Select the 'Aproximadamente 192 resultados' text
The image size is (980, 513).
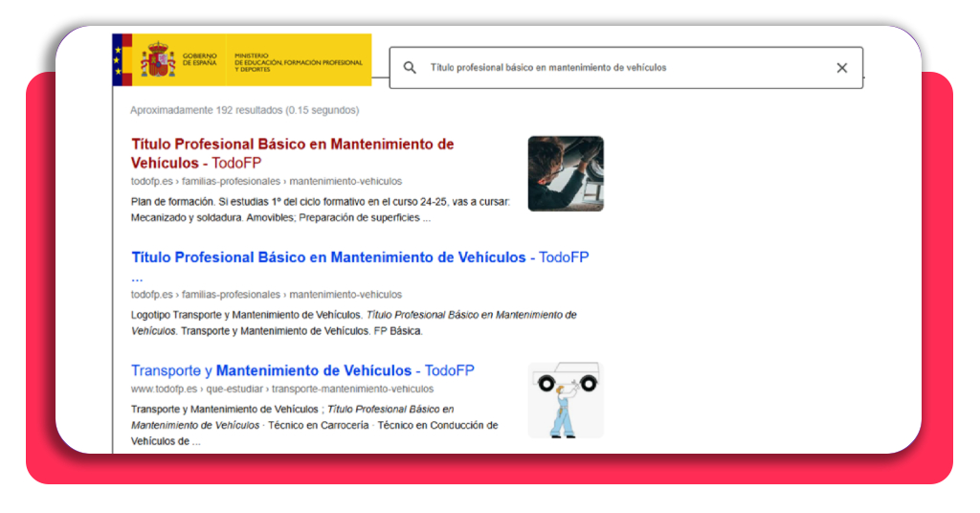coord(244,110)
